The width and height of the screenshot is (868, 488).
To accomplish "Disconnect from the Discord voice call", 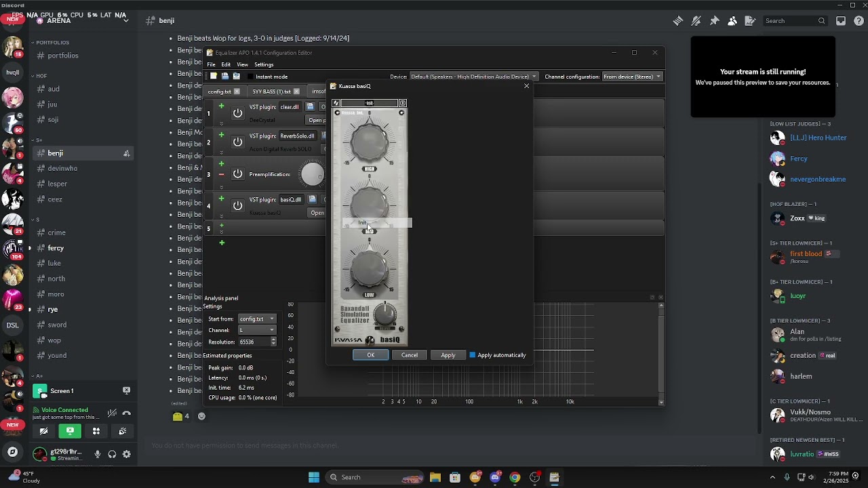I will click(126, 413).
